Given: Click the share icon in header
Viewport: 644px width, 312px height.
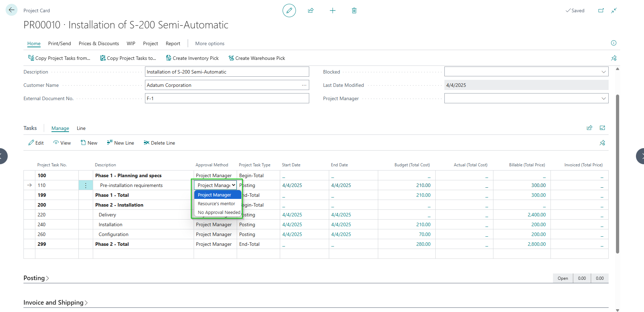Looking at the screenshot, I should pyautogui.click(x=311, y=11).
